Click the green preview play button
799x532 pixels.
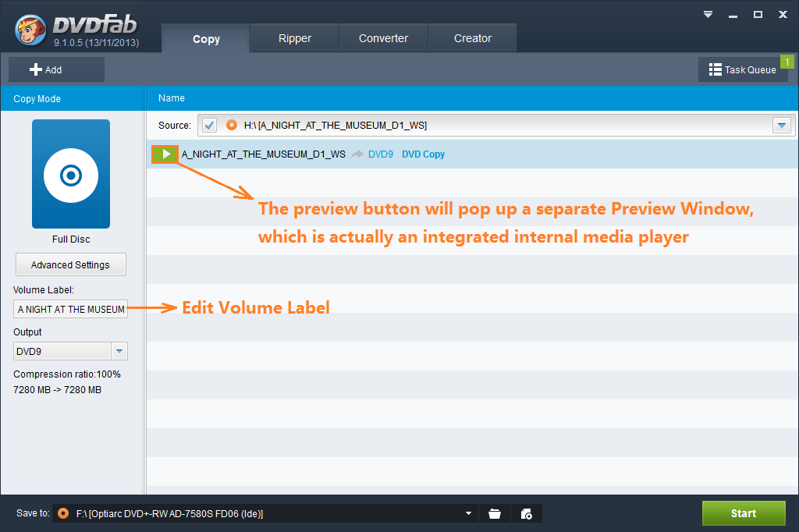(165, 154)
